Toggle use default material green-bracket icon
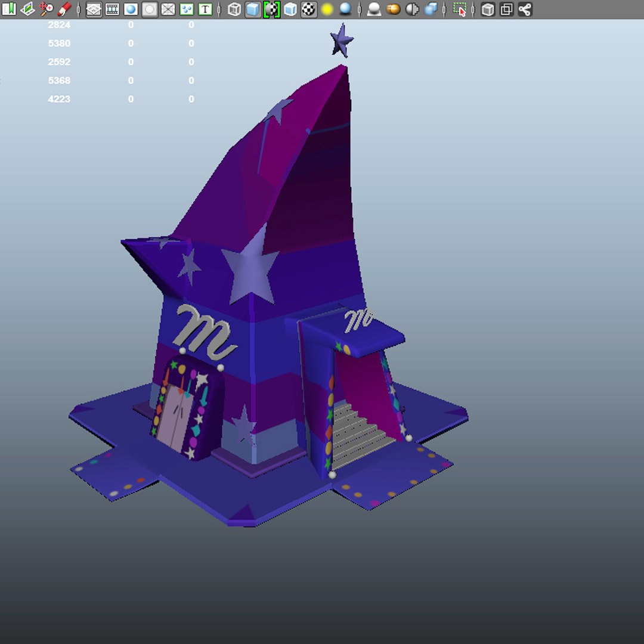Screen dimensions: 644x644 click(271, 9)
